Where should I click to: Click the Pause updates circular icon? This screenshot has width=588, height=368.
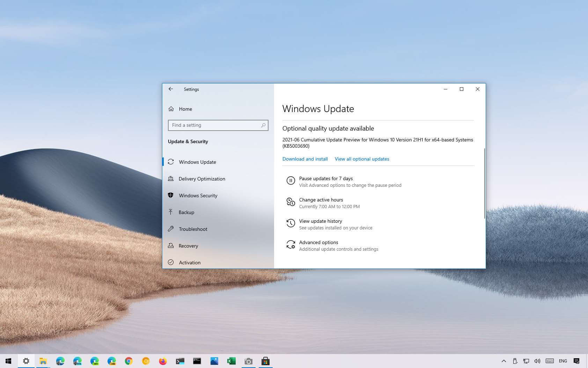tap(291, 181)
